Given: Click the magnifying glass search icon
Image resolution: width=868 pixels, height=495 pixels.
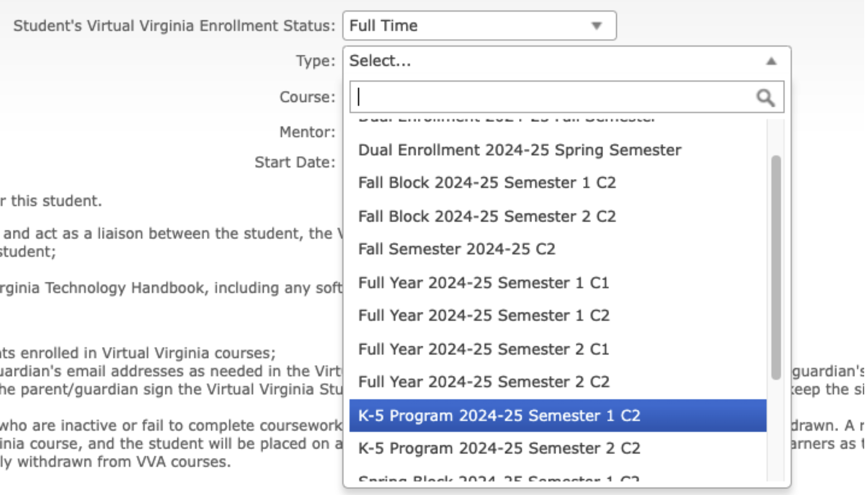Looking at the screenshot, I should click(x=766, y=98).
